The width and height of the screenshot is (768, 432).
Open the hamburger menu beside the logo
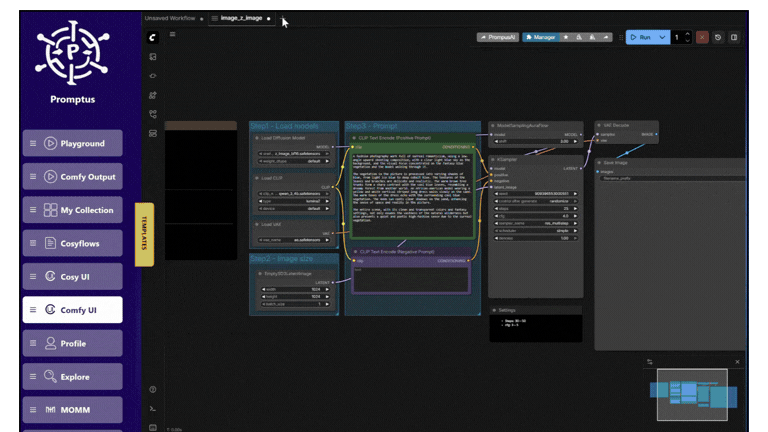pyautogui.click(x=172, y=34)
